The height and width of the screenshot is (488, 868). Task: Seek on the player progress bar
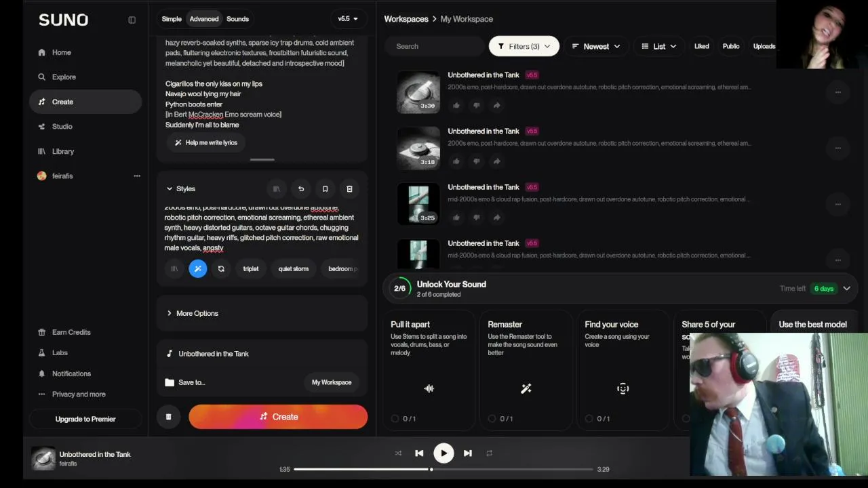pos(443,469)
